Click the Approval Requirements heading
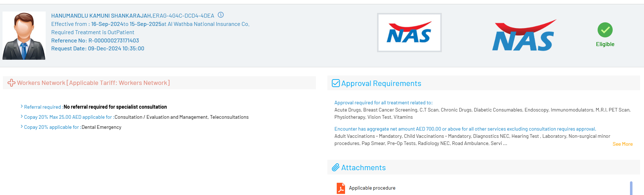This screenshot has height=195, width=644. click(x=381, y=83)
